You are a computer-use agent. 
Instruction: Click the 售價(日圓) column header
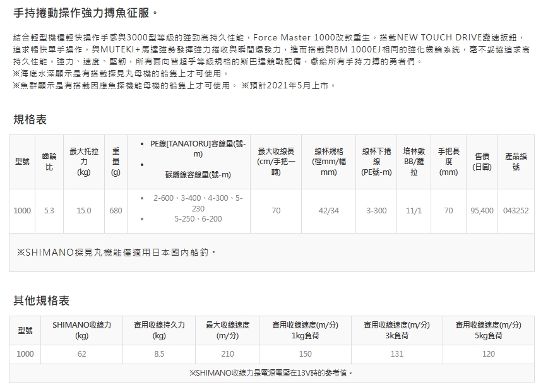pos(482,162)
